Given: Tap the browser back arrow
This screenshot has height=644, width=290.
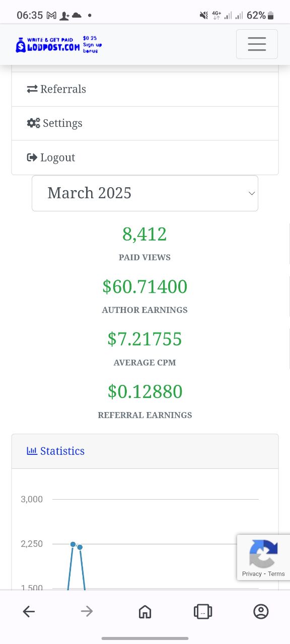Looking at the screenshot, I should (x=29, y=612).
